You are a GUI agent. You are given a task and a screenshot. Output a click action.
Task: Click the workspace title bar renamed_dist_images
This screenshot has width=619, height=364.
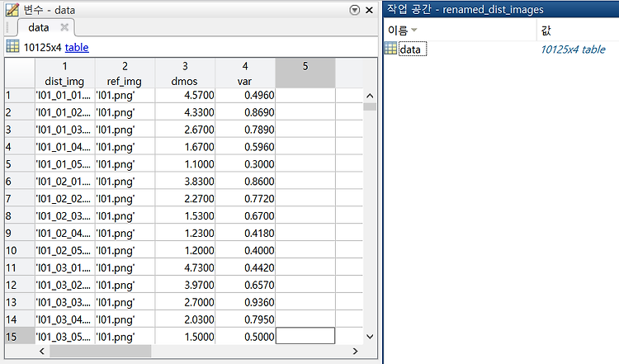pyautogui.click(x=501, y=9)
